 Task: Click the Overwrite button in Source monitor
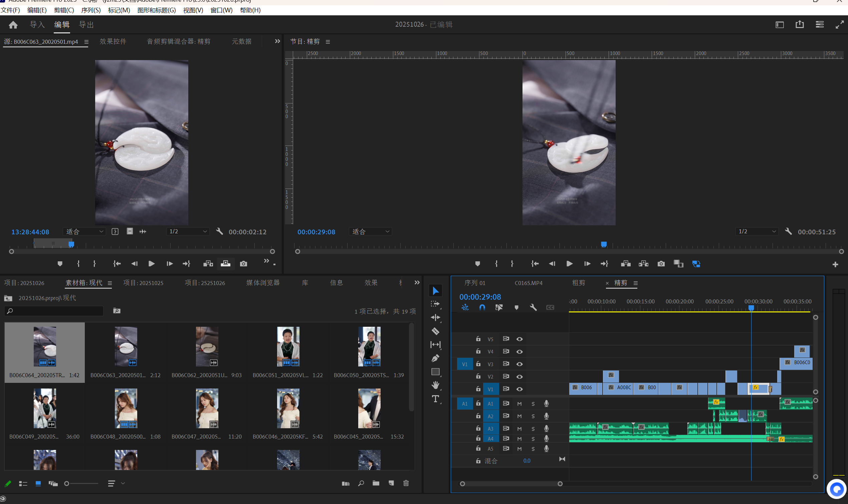tap(225, 264)
